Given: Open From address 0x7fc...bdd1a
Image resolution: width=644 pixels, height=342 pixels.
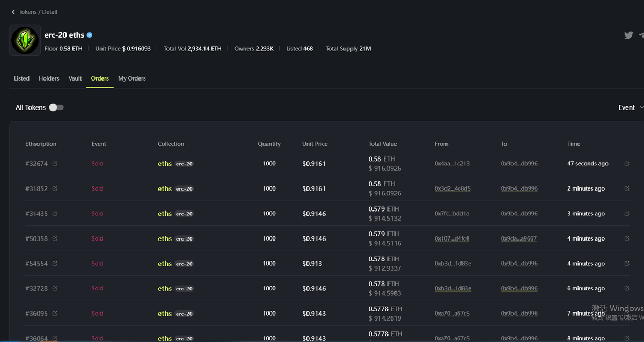Looking at the screenshot, I should pyautogui.click(x=452, y=214).
